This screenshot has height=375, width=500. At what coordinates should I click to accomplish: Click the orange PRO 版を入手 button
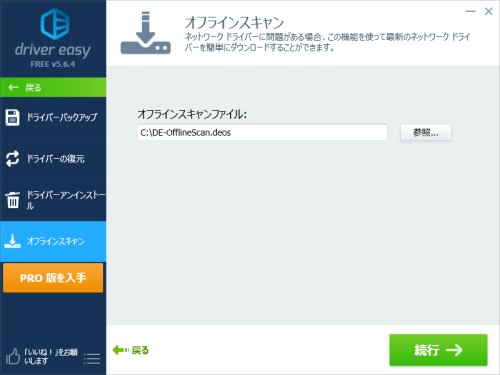(53, 278)
